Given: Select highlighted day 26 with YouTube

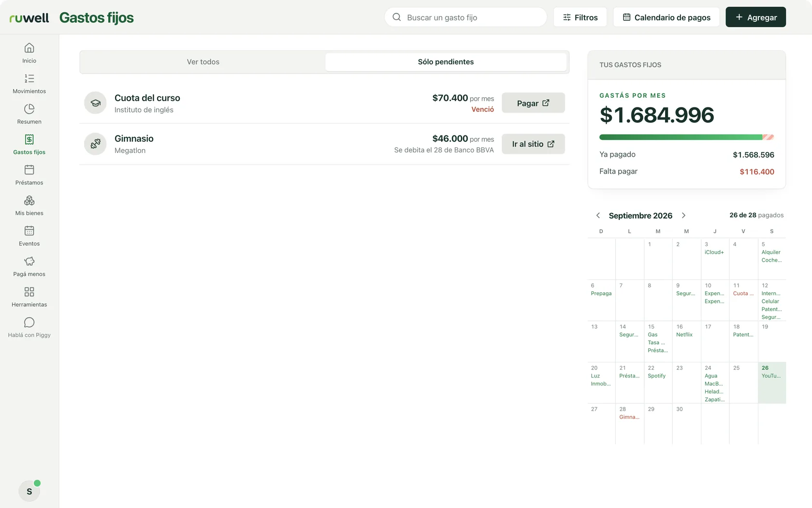Looking at the screenshot, I should click(x=772, y=382).
